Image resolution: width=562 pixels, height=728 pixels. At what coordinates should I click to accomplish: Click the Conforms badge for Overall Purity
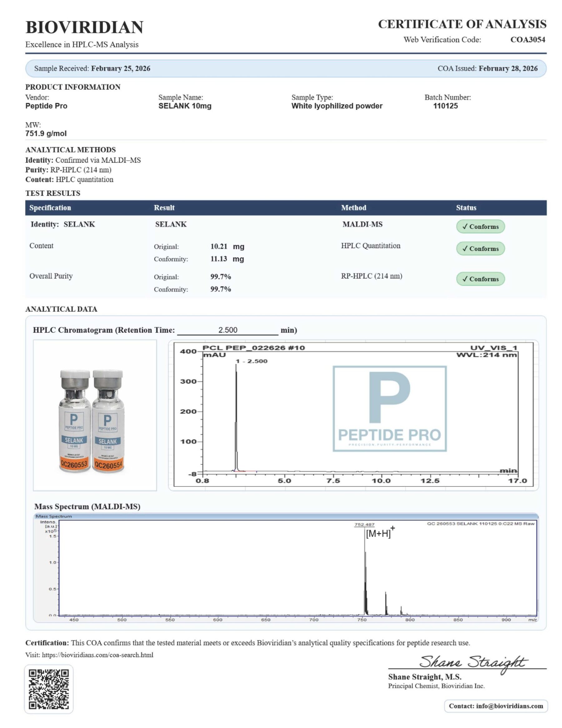tap(481, 279)
